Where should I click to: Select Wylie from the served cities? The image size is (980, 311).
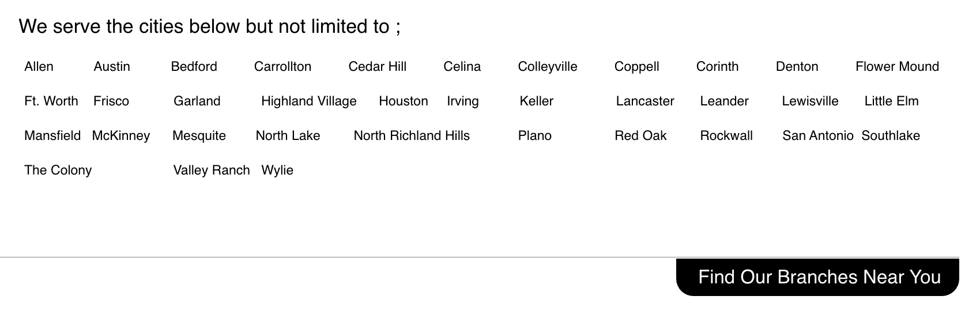pyautogui.click(x=277, y=170)
